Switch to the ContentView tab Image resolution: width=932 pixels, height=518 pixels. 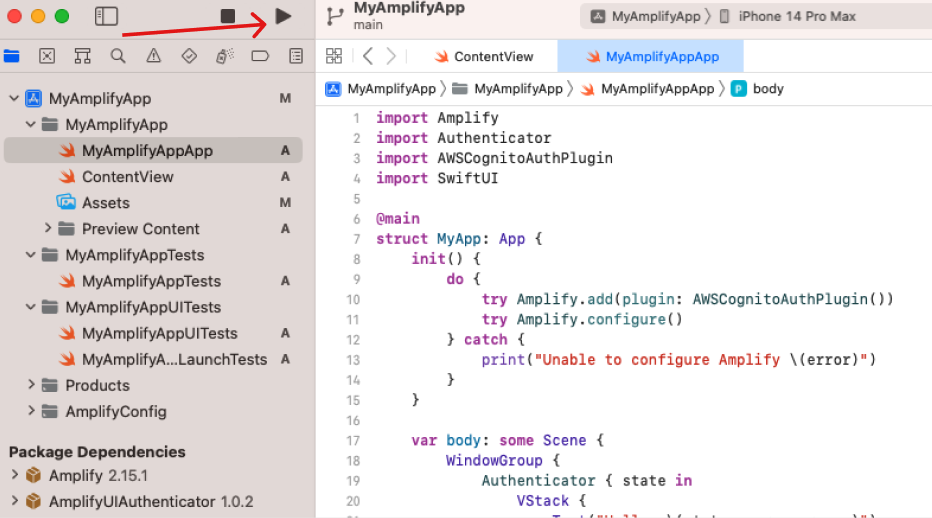(x=483, y=56)
